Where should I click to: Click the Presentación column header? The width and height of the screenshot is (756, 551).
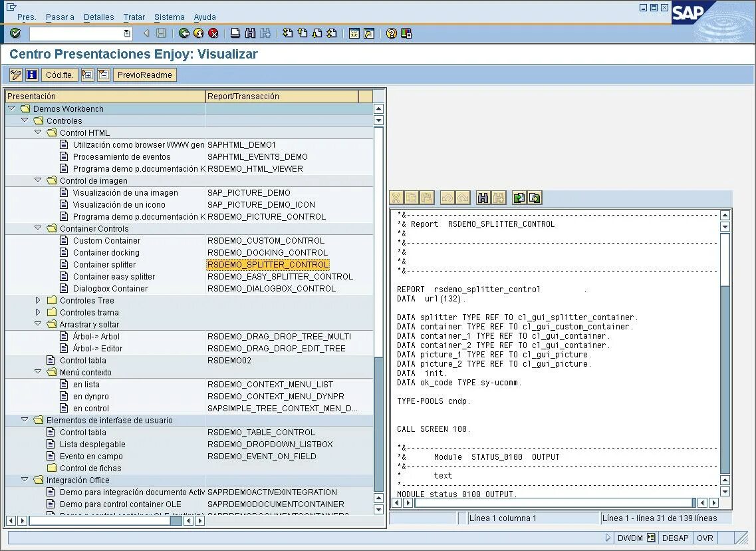(105, 96)
